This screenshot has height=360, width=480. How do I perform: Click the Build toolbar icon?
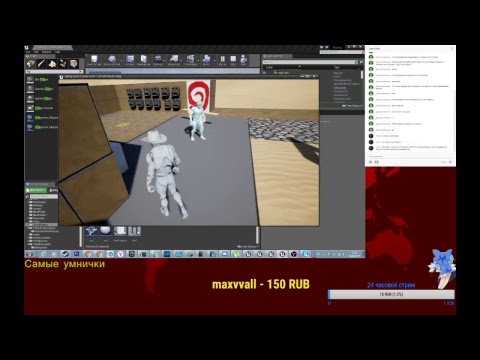(x=206, y=60)
